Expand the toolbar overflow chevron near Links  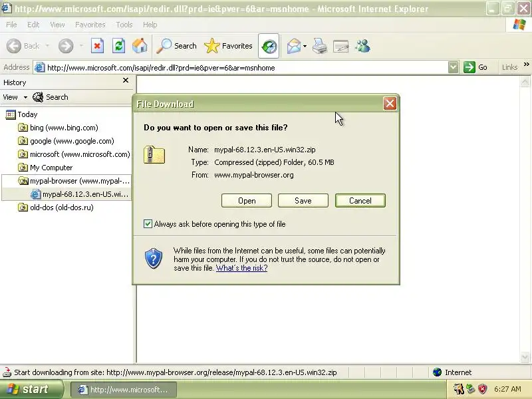point(526,65)
